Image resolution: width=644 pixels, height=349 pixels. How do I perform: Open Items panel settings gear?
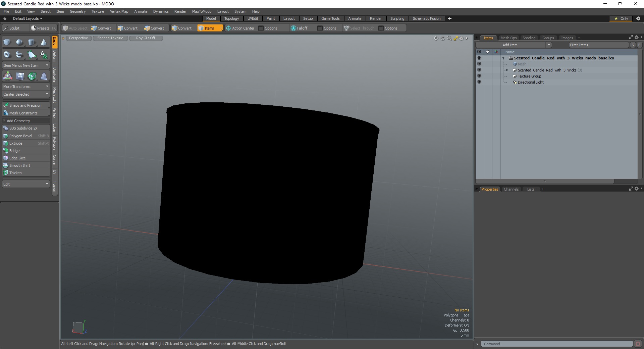coord(636,38)
